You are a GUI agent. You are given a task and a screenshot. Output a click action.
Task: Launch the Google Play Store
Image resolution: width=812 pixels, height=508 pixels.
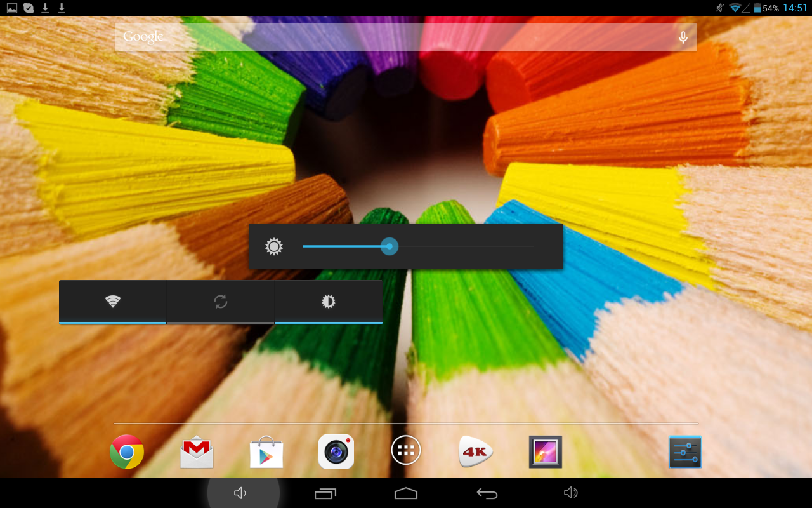[x=266, y=451]
